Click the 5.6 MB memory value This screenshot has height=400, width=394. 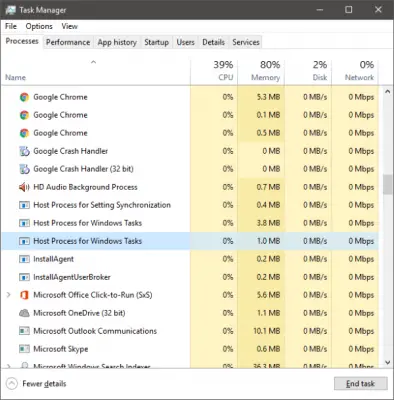[x=268, y=295]
